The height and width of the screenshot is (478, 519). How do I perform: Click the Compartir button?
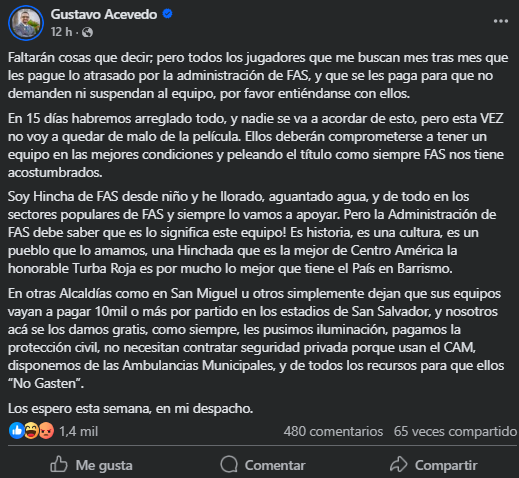click(x=433, y=465)
